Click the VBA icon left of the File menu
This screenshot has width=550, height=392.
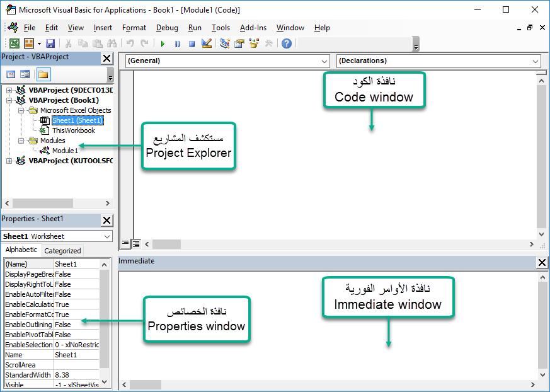coord(13,27)
